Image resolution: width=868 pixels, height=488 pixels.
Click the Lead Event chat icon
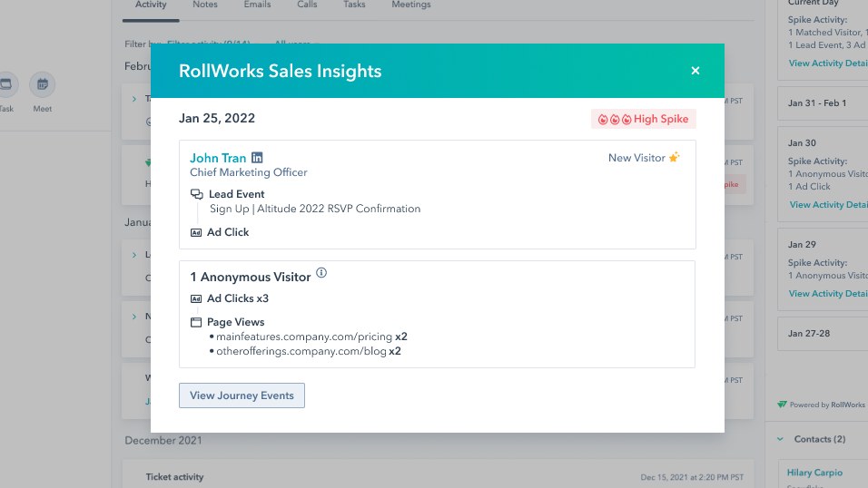(196, 194)
